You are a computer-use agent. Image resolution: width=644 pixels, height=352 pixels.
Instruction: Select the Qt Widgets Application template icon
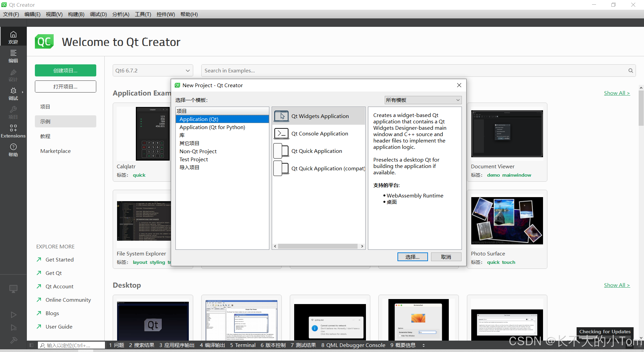281,116
